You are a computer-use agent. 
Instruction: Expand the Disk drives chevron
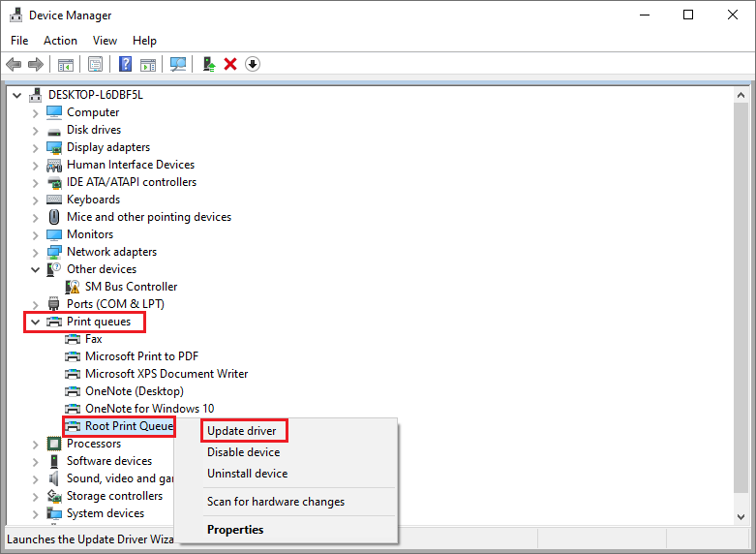(35, 131)
